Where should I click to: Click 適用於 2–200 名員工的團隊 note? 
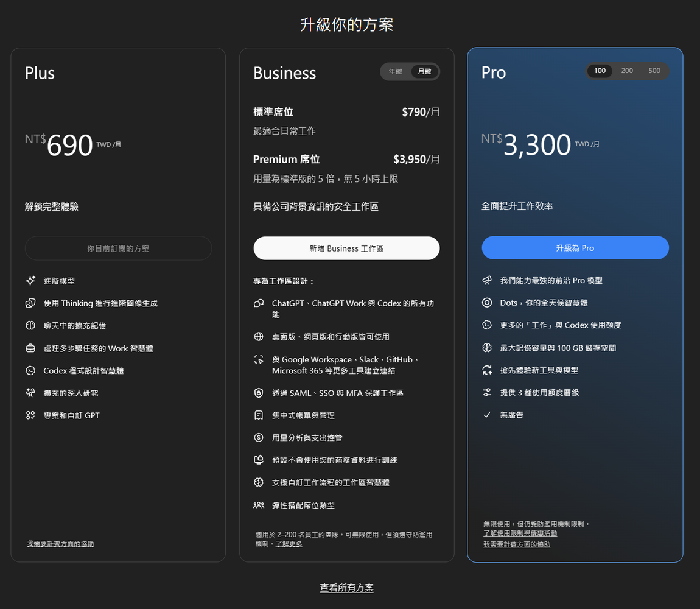[344, 539]
